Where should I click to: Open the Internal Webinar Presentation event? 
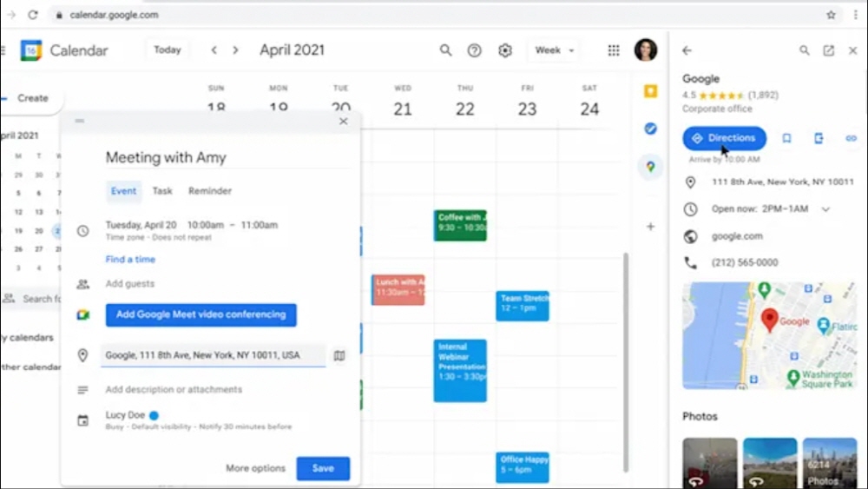point(460,371)
